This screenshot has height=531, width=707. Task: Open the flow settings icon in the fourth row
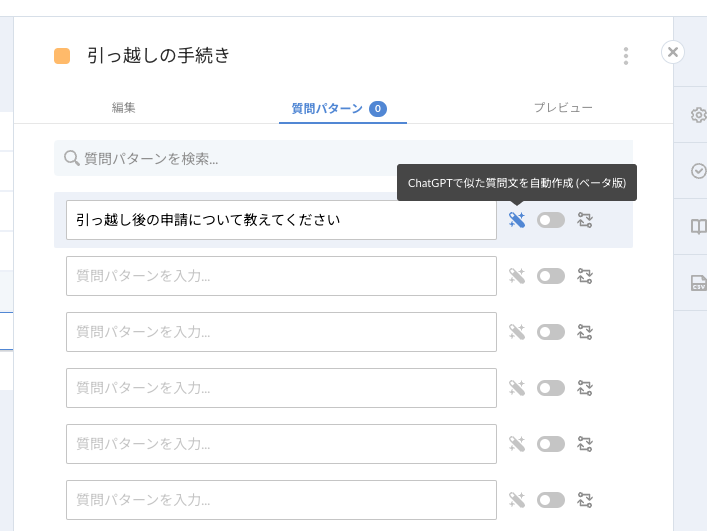pyautogui.click(x=585, y=388)
